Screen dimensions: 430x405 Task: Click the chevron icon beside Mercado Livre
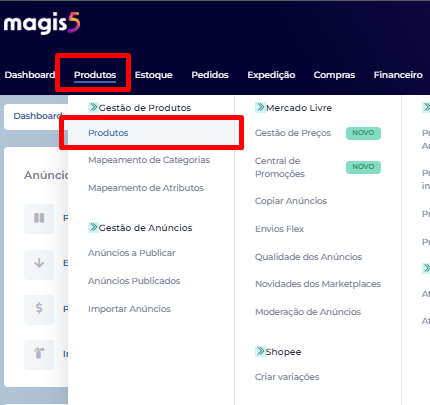tap(260, 107)
